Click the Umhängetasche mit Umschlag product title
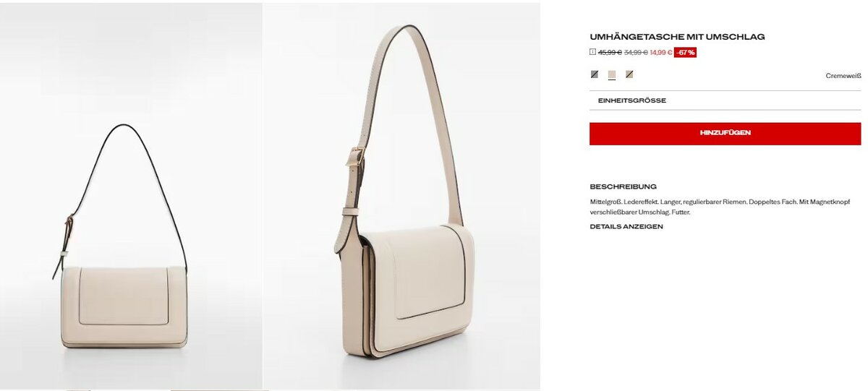The height and width of the screenshot is (391, 868). tap(677, 36)
